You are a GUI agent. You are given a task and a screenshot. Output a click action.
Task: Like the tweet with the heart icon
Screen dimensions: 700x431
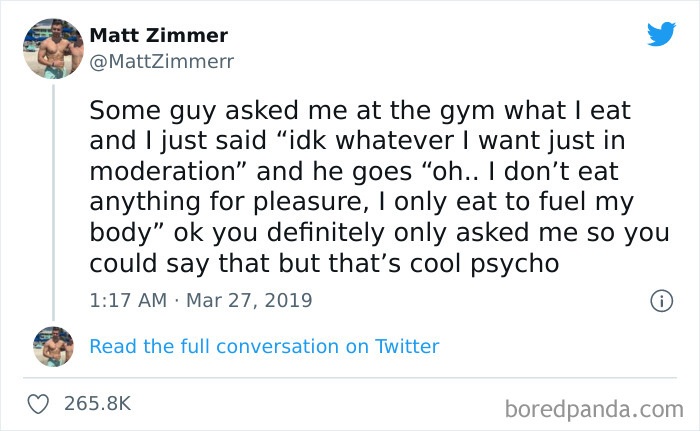41,403
